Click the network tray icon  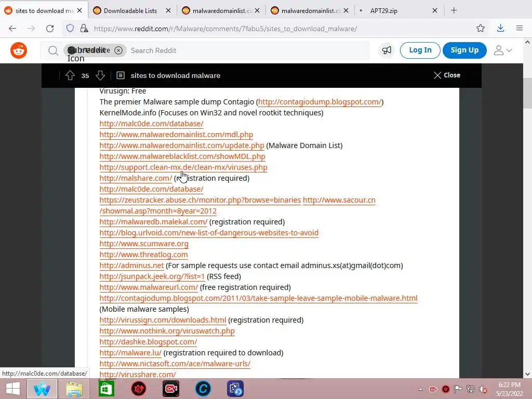coord(471,389)
